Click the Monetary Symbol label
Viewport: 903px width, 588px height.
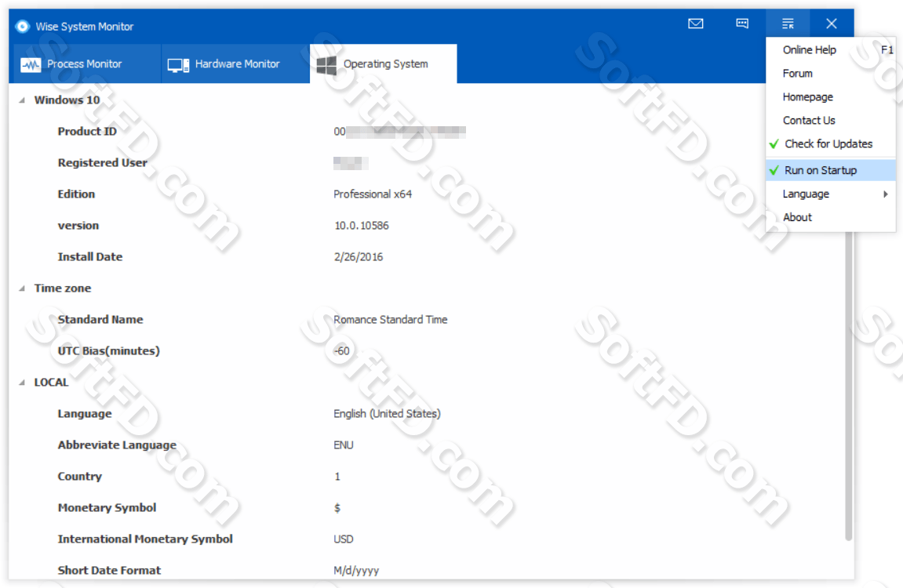(x=107, y=507)
